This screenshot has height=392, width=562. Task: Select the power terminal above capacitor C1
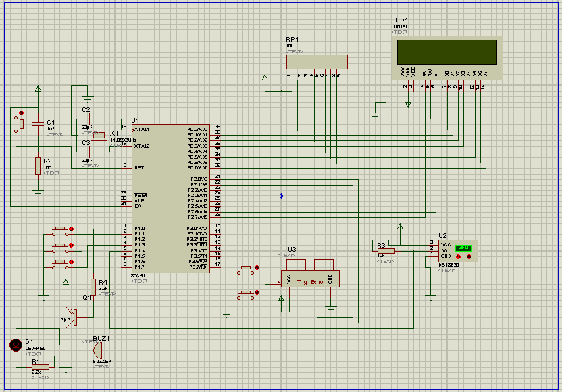(x=38, y=88)
